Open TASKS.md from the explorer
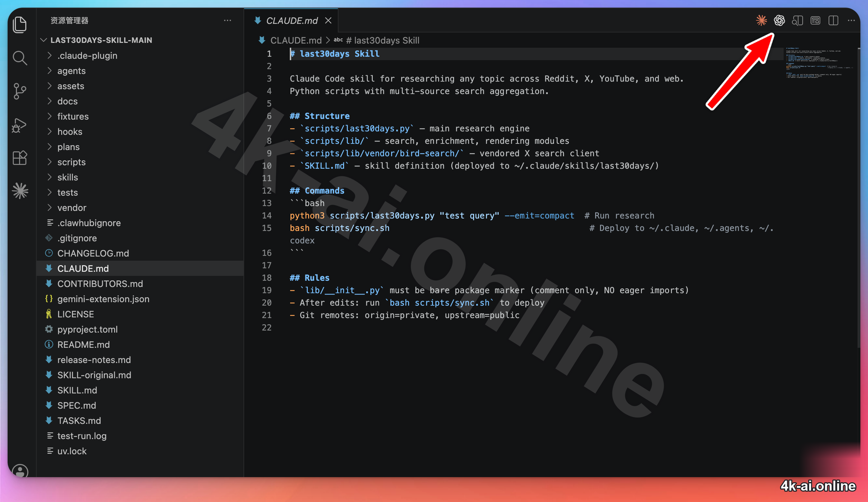This screenshot has height=502, width=868. pos(140,421)
